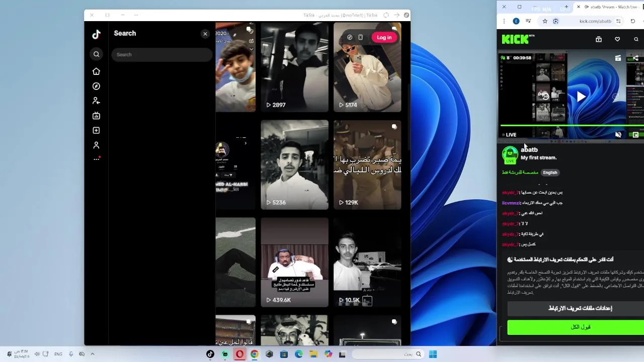Open Opera from the taskbar

(x=239, y=354)
